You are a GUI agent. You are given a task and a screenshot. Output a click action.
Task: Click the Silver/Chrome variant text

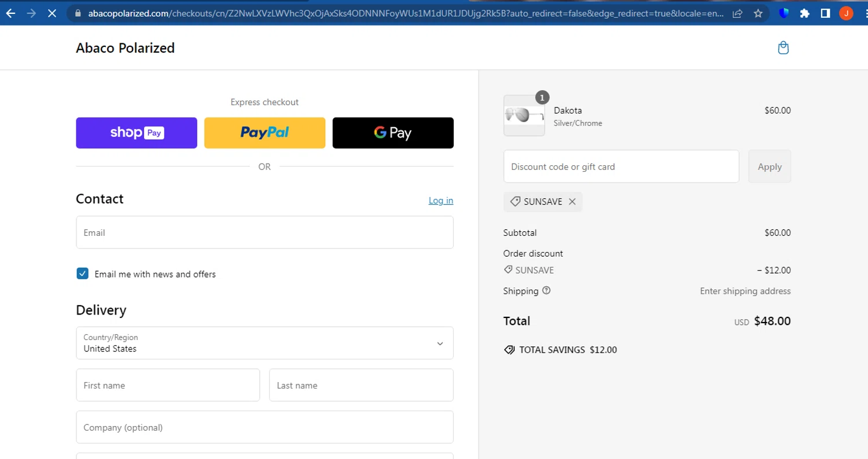click(578, 123)
